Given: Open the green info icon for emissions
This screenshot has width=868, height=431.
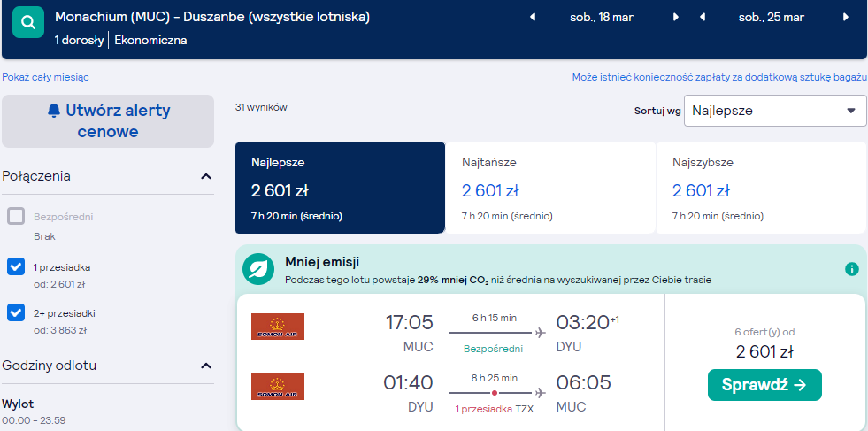Looking at the screenshot, I should pos(851,269).
